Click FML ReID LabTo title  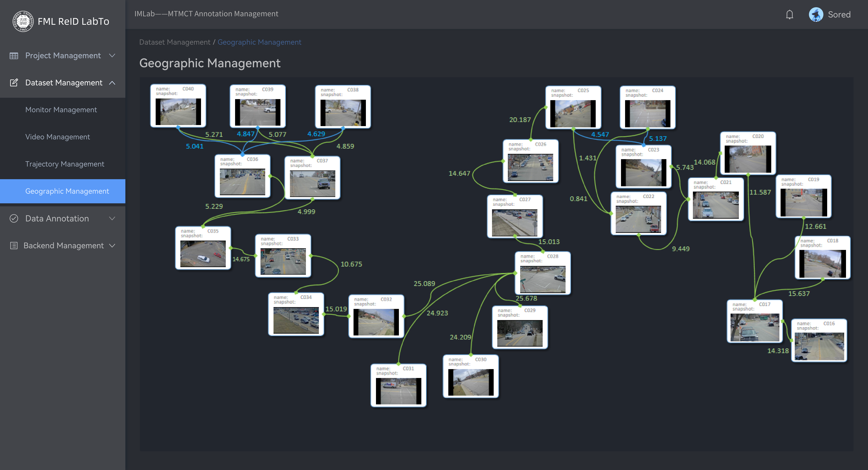click(x=73, y=21)
